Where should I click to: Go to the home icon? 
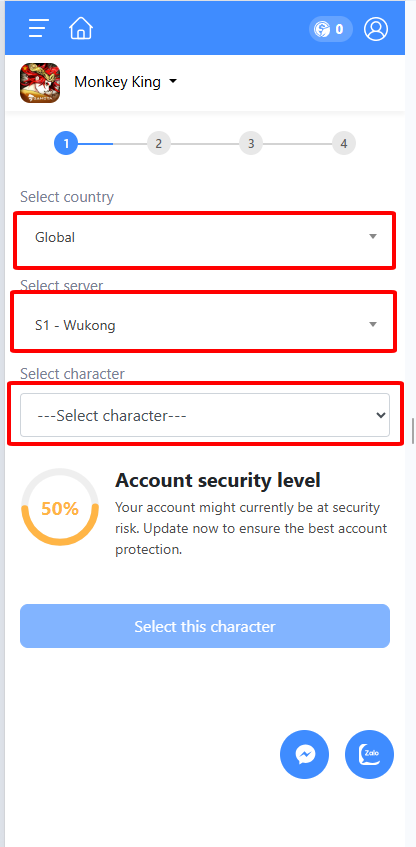[81, 28]
